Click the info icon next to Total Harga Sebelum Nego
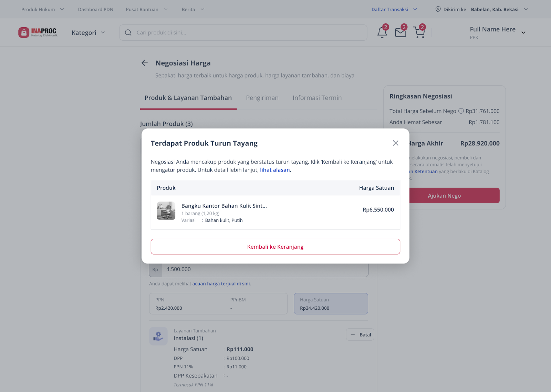 pos(461,111)
